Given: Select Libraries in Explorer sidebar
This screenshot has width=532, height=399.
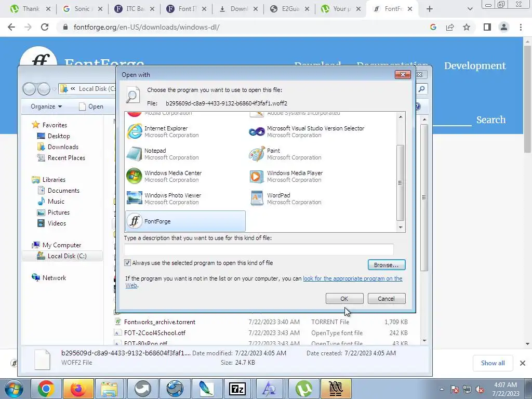Looking at the screenshot, I should click(x=48, y=179).
